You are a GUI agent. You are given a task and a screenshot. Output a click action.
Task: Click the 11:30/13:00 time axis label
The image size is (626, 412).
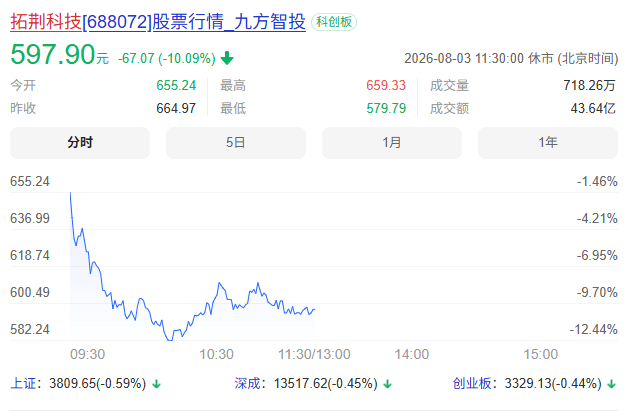314,354
